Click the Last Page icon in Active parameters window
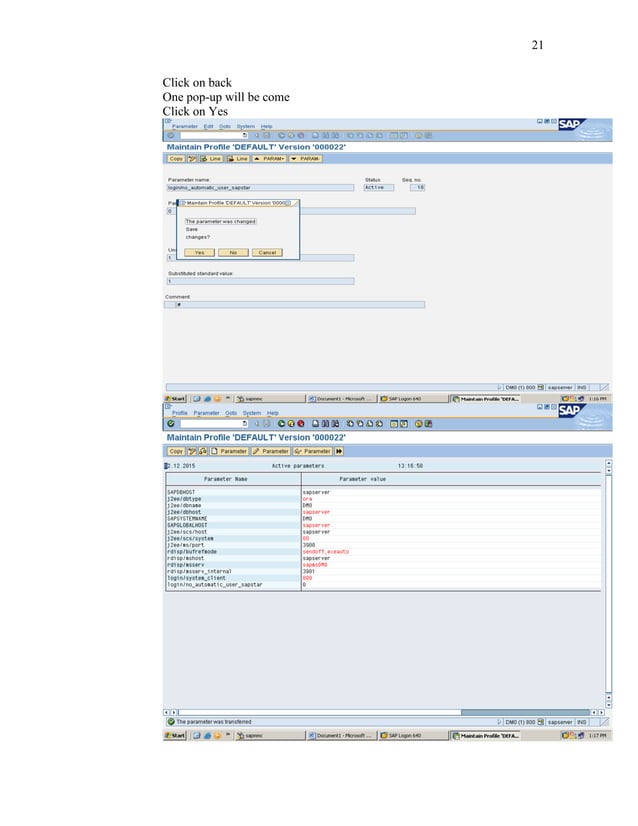The image size is (638, 826). tap(379, 424)
